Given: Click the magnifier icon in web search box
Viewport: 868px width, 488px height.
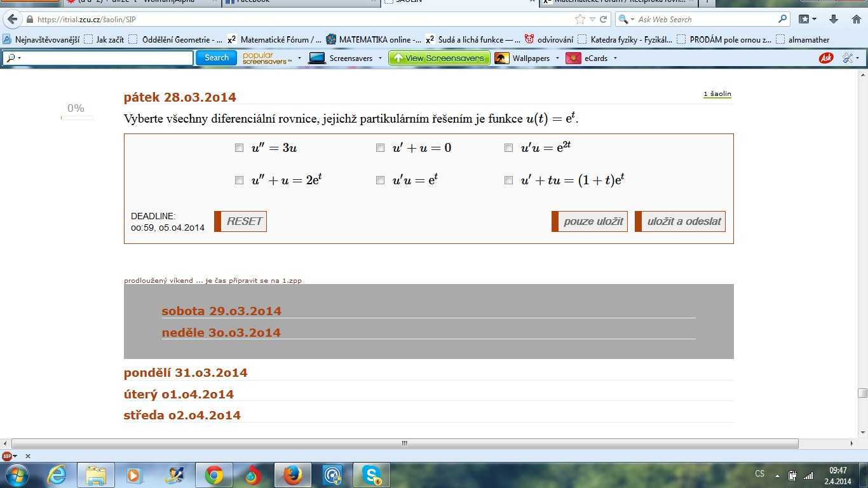Looking at the screenshot, I should (x=783, y=19).
